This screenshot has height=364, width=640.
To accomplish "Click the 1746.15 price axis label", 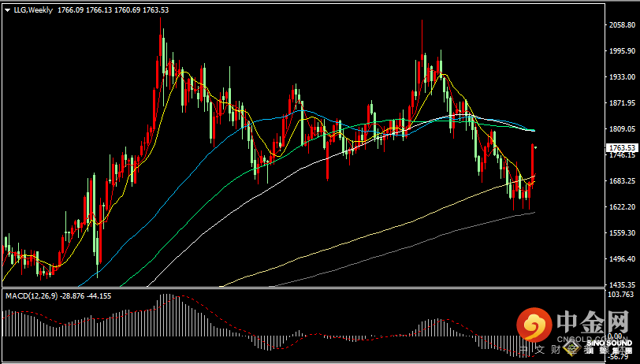I will pos(622,155).
